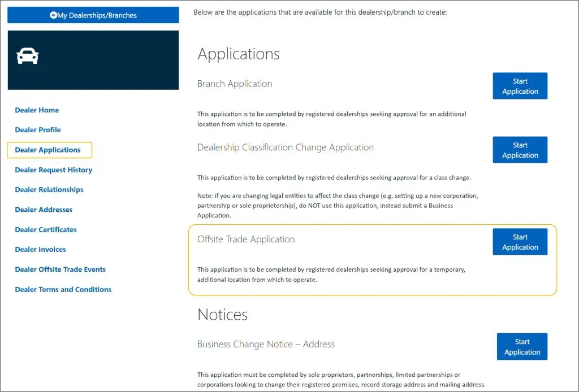
Task: View Dealer Relationships page
Action: pyautogui.click(x=49, y=190)
